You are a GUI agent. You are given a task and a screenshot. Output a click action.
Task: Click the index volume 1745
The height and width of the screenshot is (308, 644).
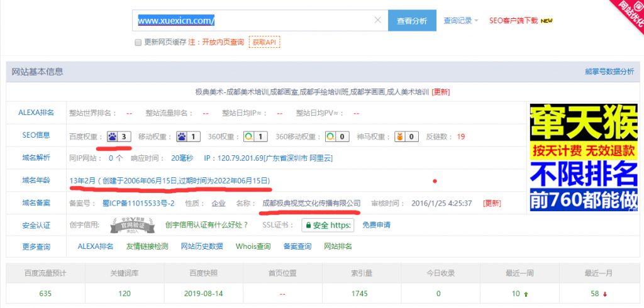[359, 294]
